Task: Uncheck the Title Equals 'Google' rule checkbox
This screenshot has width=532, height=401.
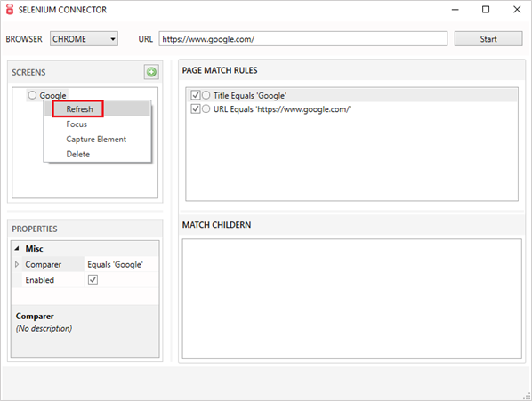Action: [196, 95]
